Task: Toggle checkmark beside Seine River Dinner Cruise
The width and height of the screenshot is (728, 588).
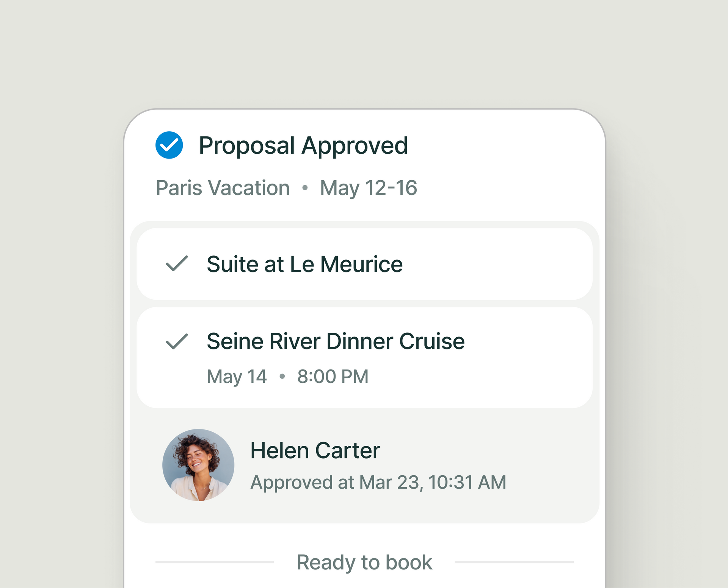Action: (x=177, y=341)
